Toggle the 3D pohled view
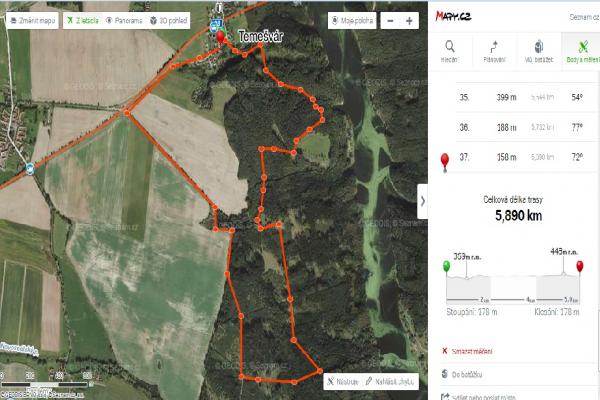 pyautogui.click(x=169, y=21)
